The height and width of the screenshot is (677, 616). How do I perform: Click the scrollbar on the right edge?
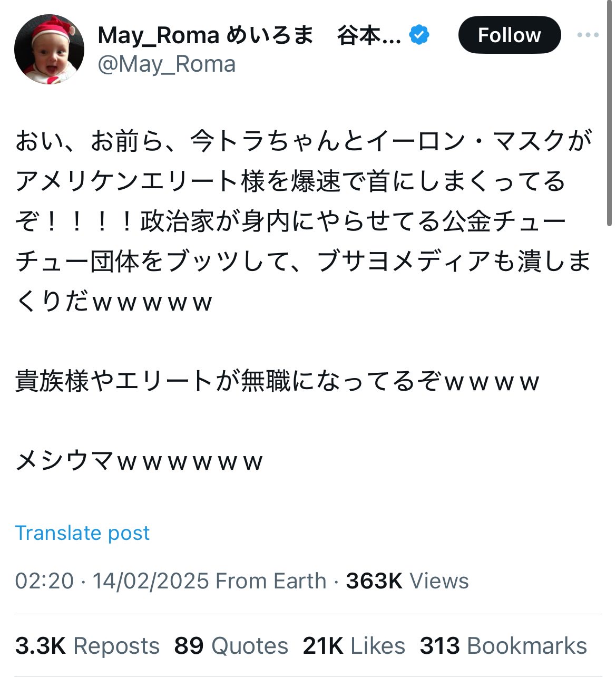click(610, 113)
